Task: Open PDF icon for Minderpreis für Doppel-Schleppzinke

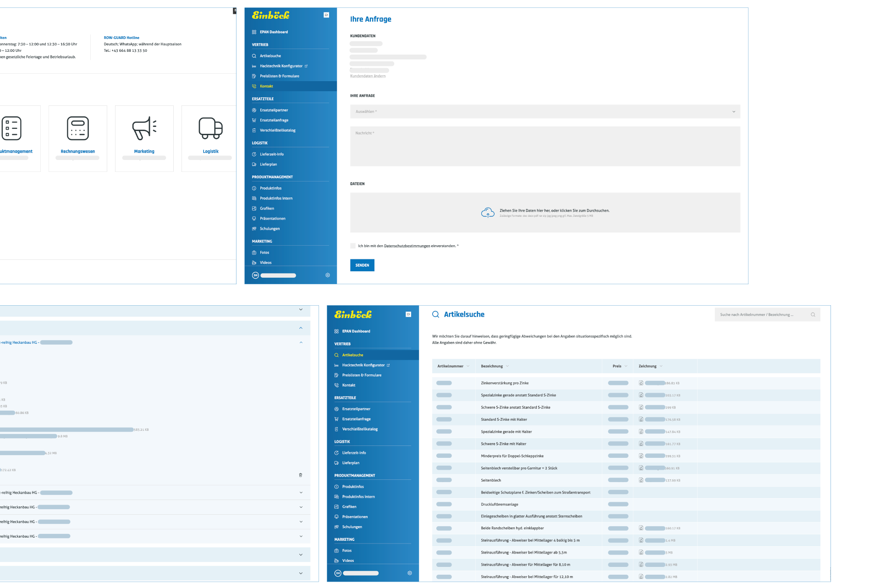Action: (x=641, y=456)
